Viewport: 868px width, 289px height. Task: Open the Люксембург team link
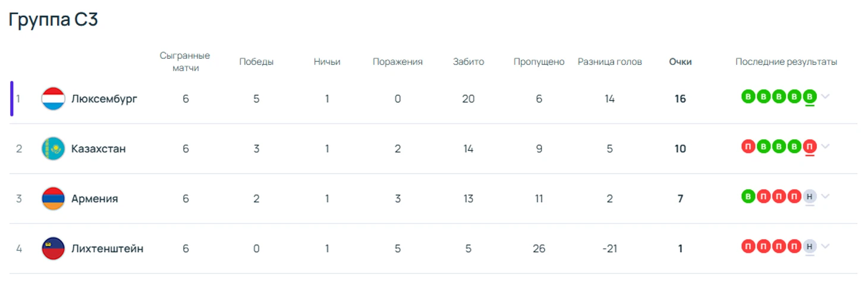click(x=104, y=99)
